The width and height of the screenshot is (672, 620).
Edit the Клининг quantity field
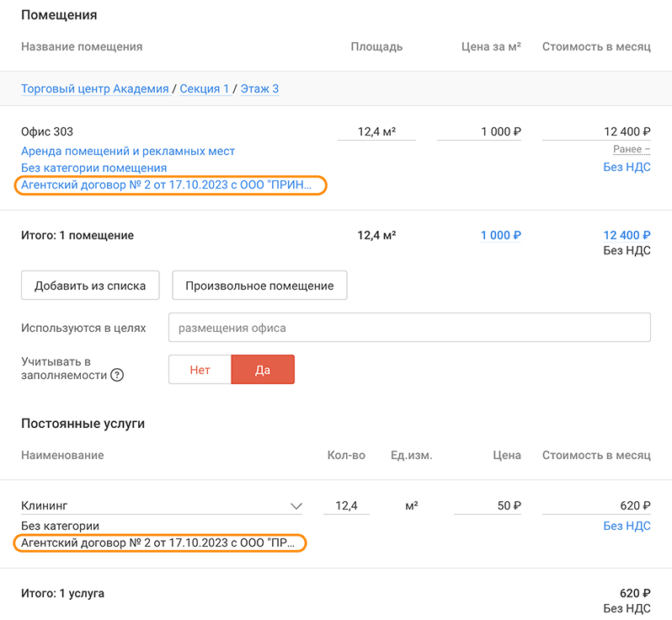point(347,505)
